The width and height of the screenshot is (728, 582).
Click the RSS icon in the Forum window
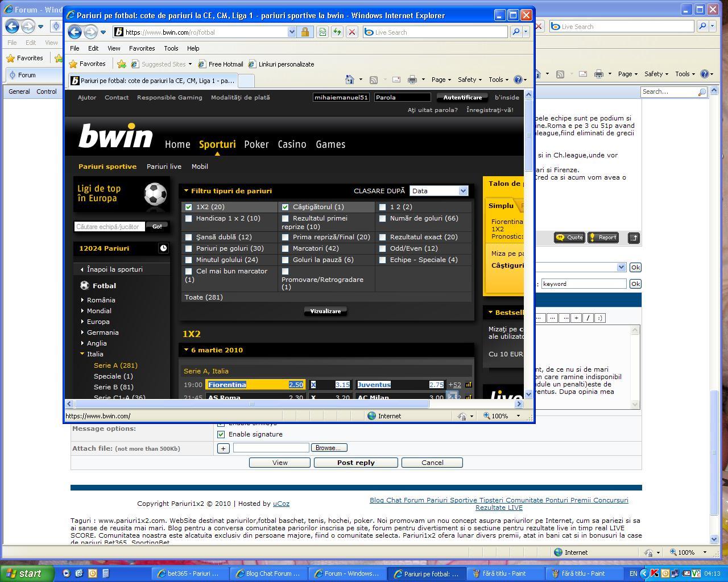(560, 74)
